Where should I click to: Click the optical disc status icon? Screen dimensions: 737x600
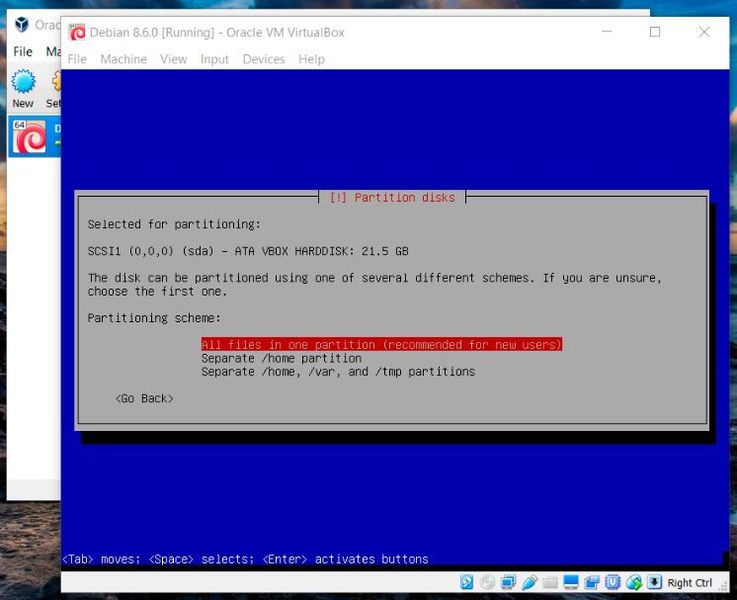point(487,582)
